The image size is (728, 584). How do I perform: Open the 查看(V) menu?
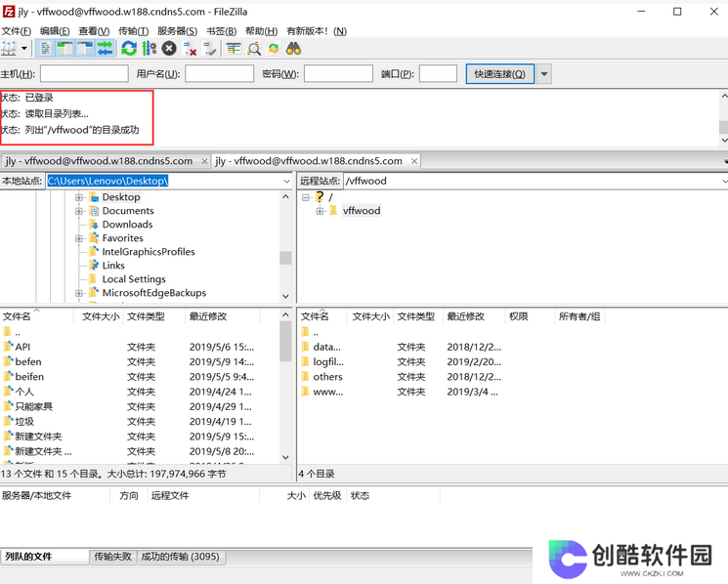point(94,31)
